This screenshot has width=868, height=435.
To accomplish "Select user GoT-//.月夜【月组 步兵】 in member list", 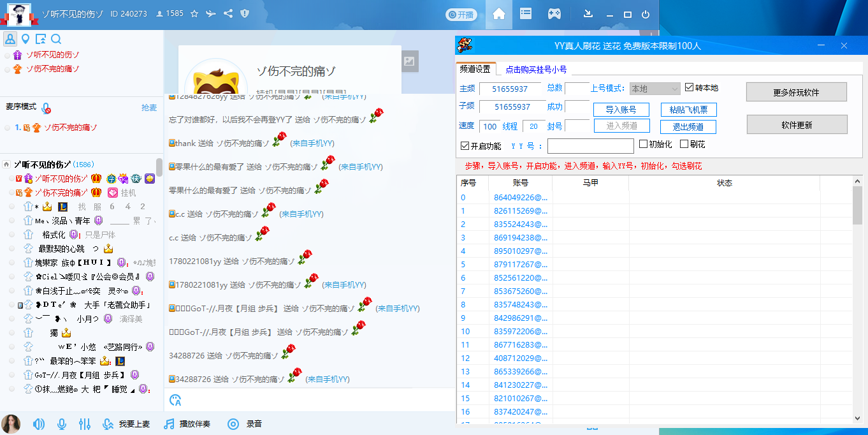I will point(81,374).
